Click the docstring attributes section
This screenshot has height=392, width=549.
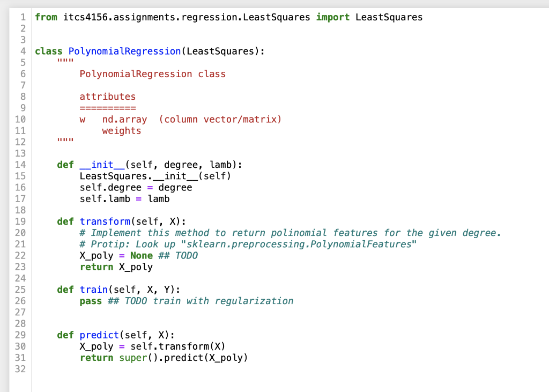[107, 96]
